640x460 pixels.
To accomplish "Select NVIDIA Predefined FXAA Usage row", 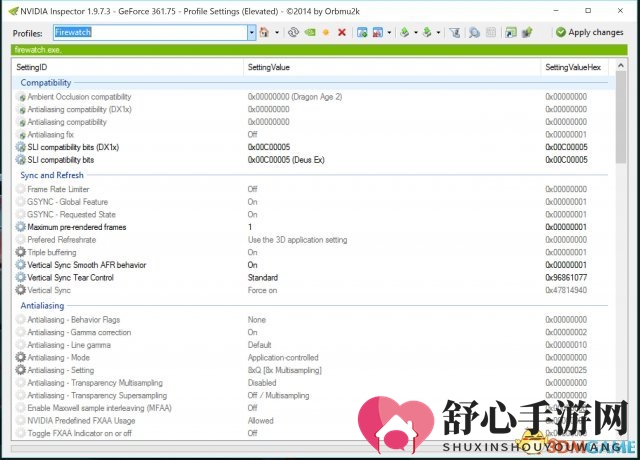I will click(313, 421).
